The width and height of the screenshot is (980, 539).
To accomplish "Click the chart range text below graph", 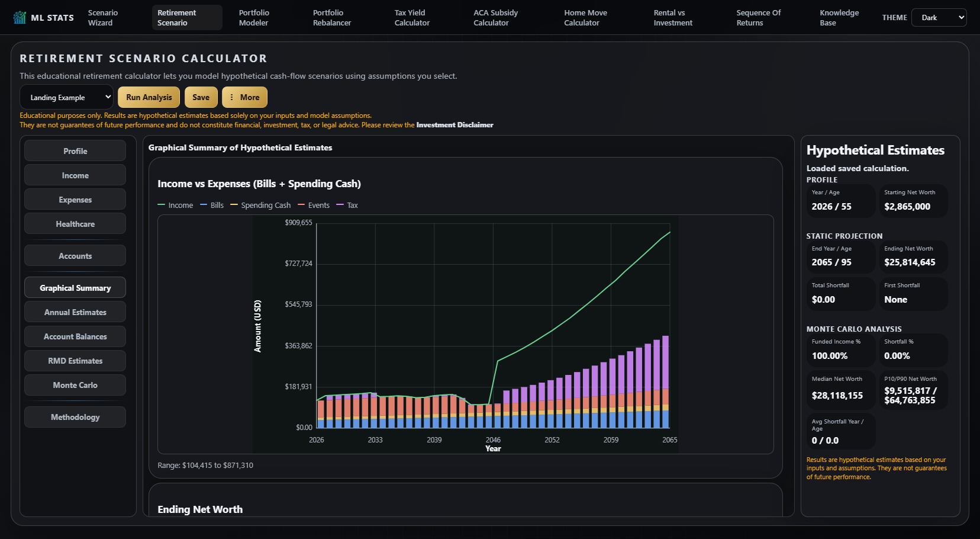I will 205,466.
